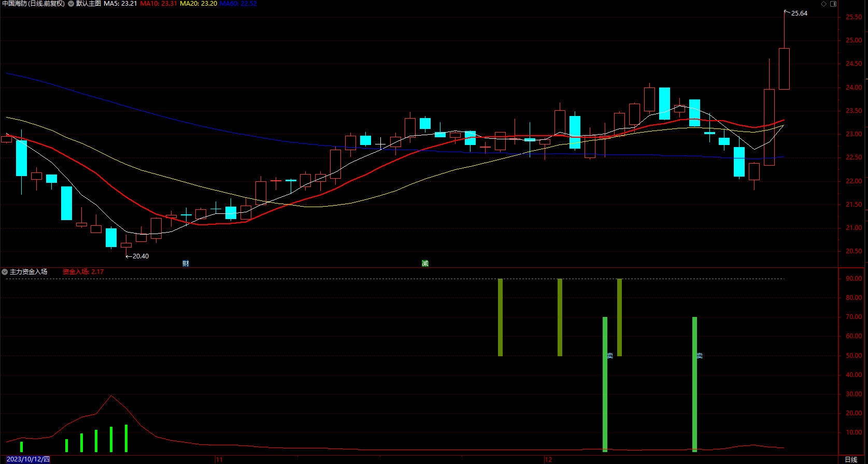This screenshot has width=868, height=464.
Task: Click the latest candlestick with 25.64 high
Action: coord(784,69)
